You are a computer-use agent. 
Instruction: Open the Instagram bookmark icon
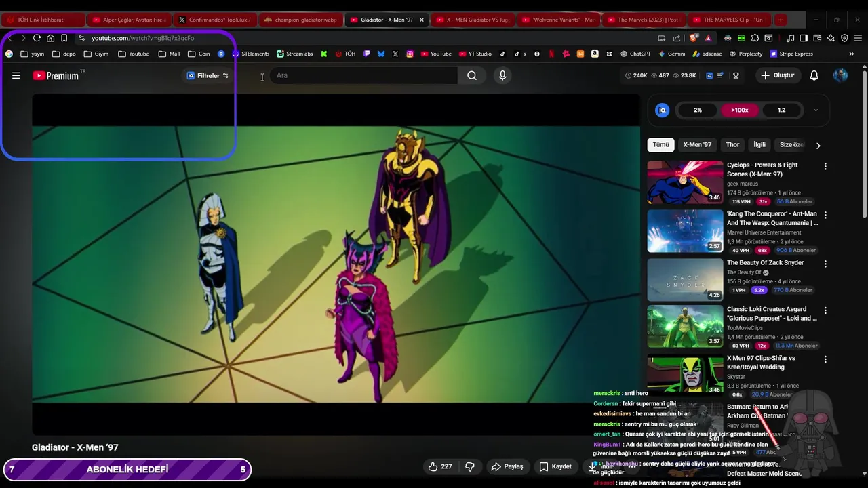[x=410, y=54]
